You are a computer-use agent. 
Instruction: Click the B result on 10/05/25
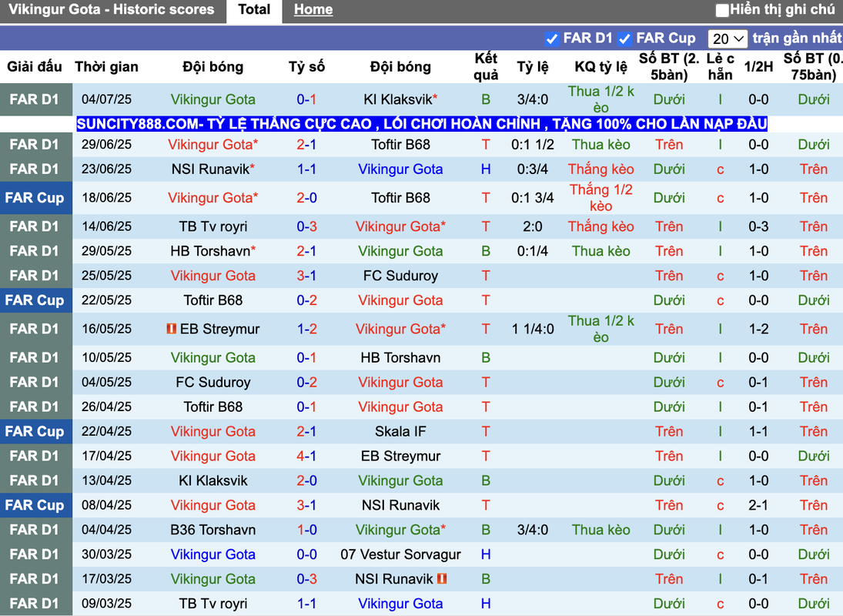point(486,357)
